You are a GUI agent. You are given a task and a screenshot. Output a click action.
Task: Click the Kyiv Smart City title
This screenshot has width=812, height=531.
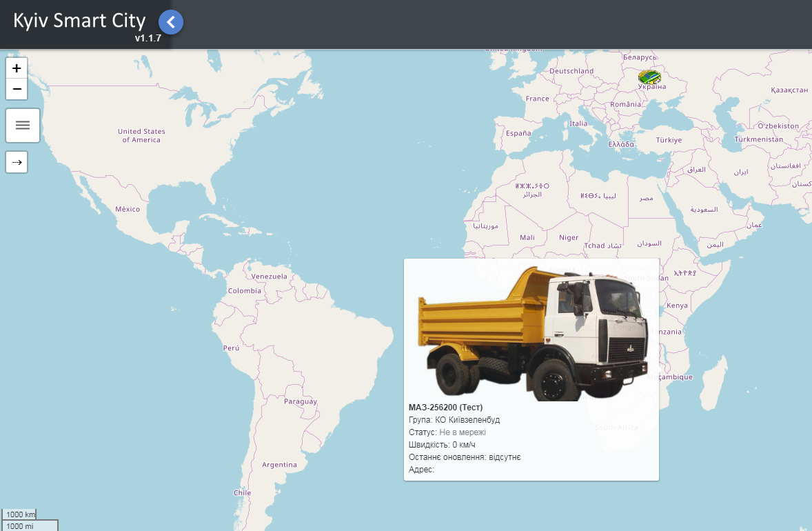tap(79, 20)
